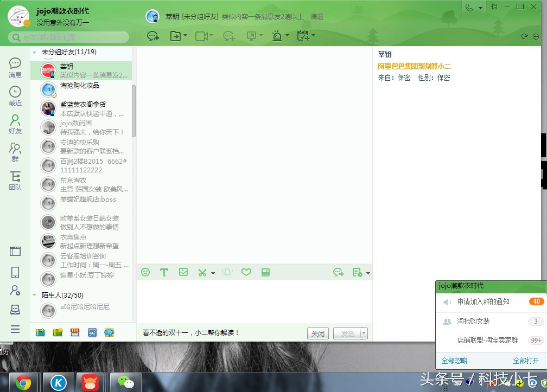This screenshot has width=547, height=392.
Task: Open the emoji picker in chat toolbar
Action: point(145,272)
